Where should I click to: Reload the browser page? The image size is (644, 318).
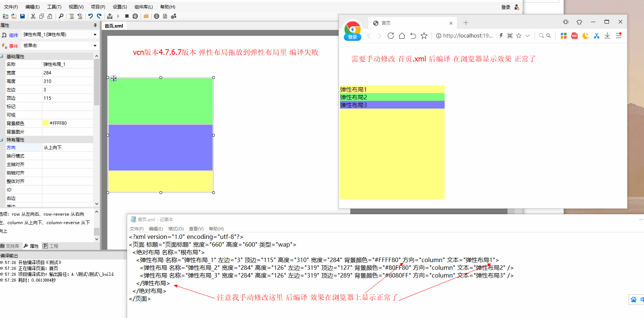point(391,36)
